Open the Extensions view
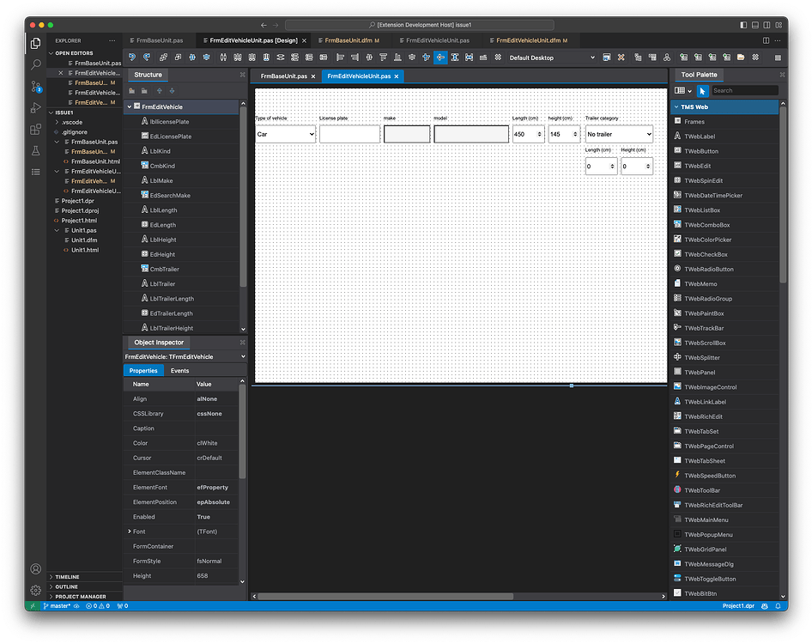This screenshot has width=812, height=644. coord(36,129)
